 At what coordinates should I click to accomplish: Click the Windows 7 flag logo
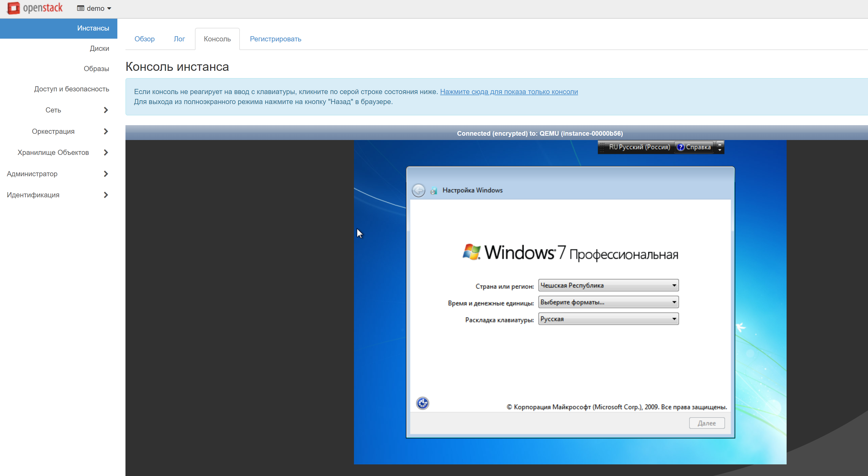pyautogui.click(x=471, y=252)
